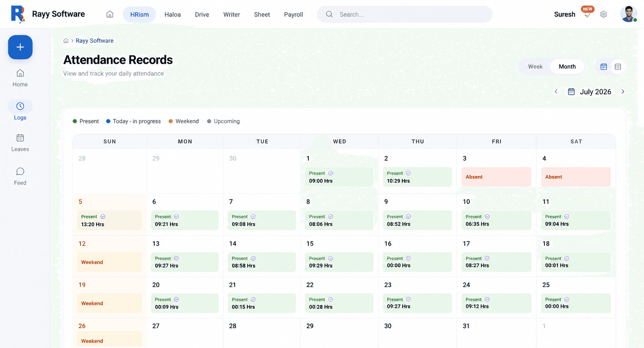Select the Payroll tab
Image resolution: width=644 pixels, height=348 pixels.
293,14
